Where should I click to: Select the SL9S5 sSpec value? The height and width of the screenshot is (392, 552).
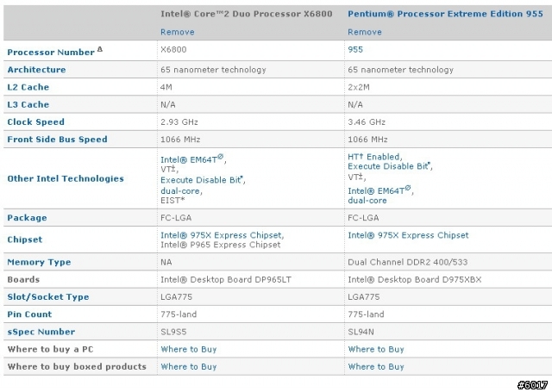click(x=173, y=332)
